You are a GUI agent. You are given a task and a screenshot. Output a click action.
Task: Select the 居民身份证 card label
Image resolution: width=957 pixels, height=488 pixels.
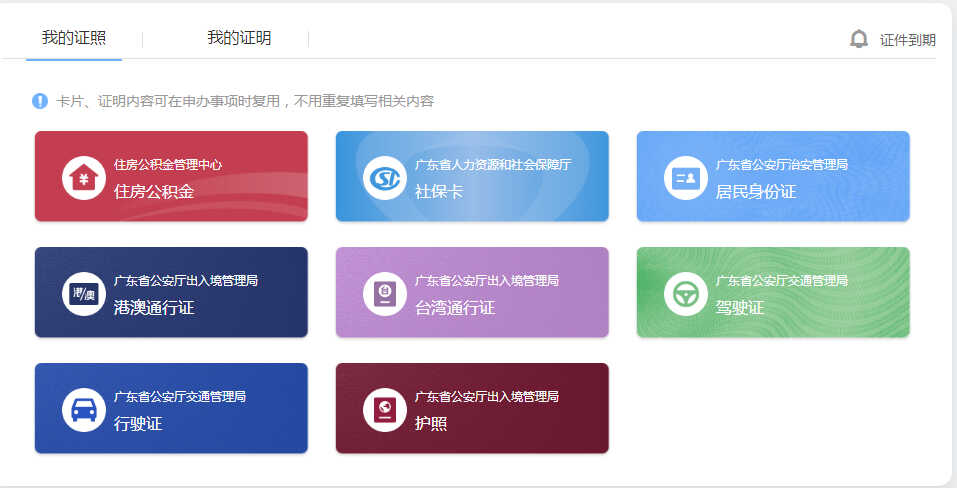coord(756,191)
